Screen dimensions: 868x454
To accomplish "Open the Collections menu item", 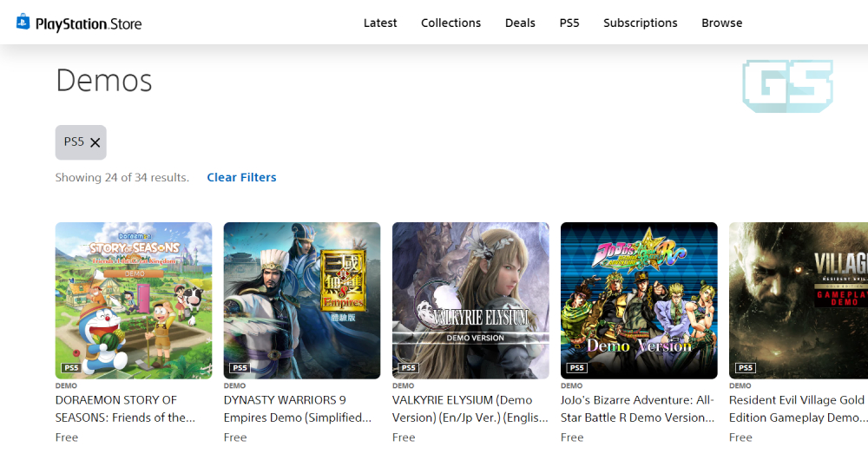I will click(450, 23).
